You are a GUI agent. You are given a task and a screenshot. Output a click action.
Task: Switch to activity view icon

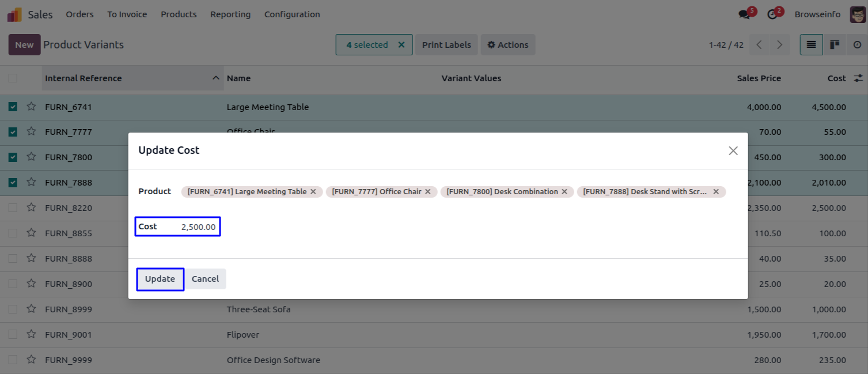pyautogui.click(x=856, y=45)
